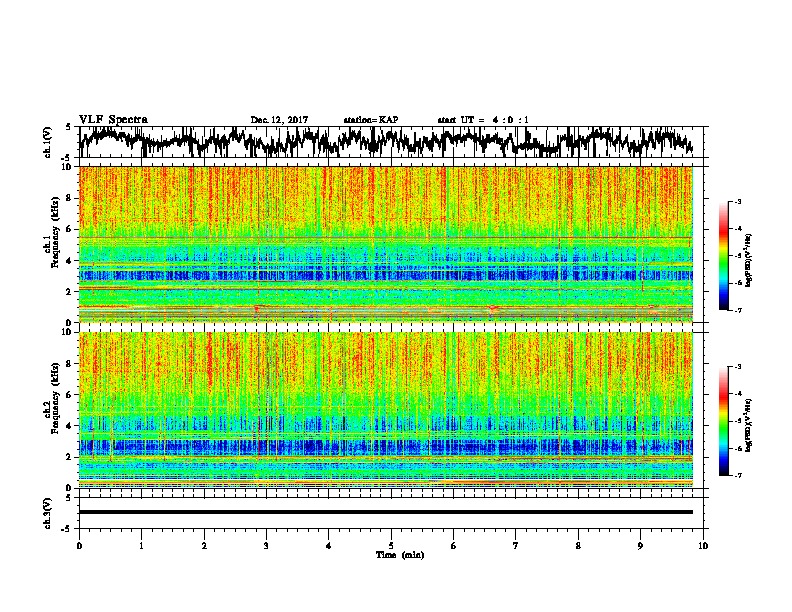The height and width of the screenshot is (612, 792).
Task: Click the "-5" label on ch.1 color bar
Action: coord(738,256)
